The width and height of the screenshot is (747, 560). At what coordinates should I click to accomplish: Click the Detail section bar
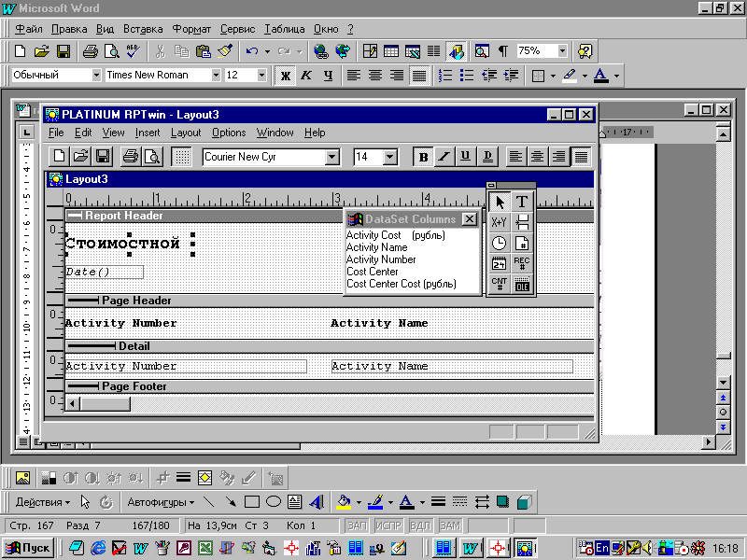coord(330,346)
